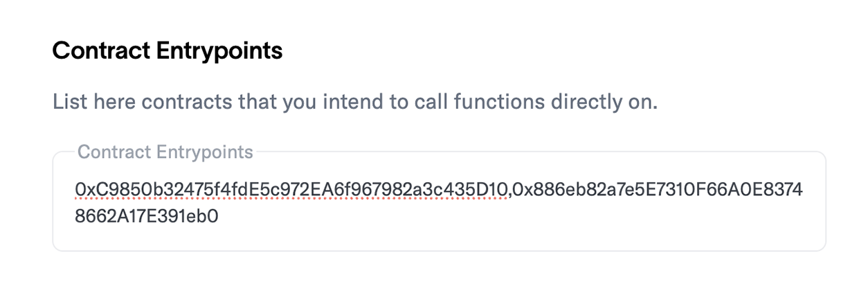The height and width of the screenshot is (295, 868).
Task: Place cursor at start of 0xC9850b address
Action: point(75,188)
